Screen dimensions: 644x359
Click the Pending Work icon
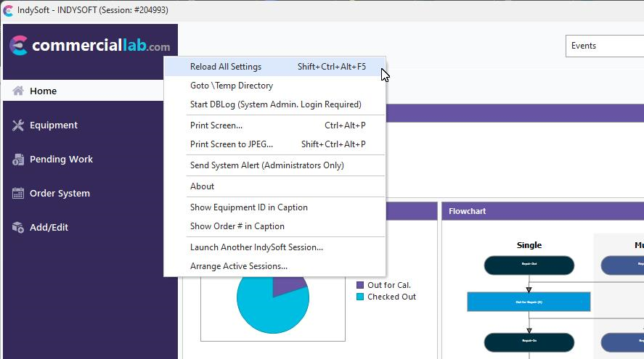(x=18, y=160)
